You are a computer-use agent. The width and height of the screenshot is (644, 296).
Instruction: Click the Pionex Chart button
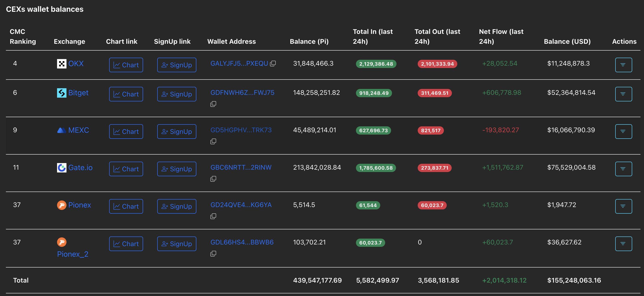(x=126, y=206)
